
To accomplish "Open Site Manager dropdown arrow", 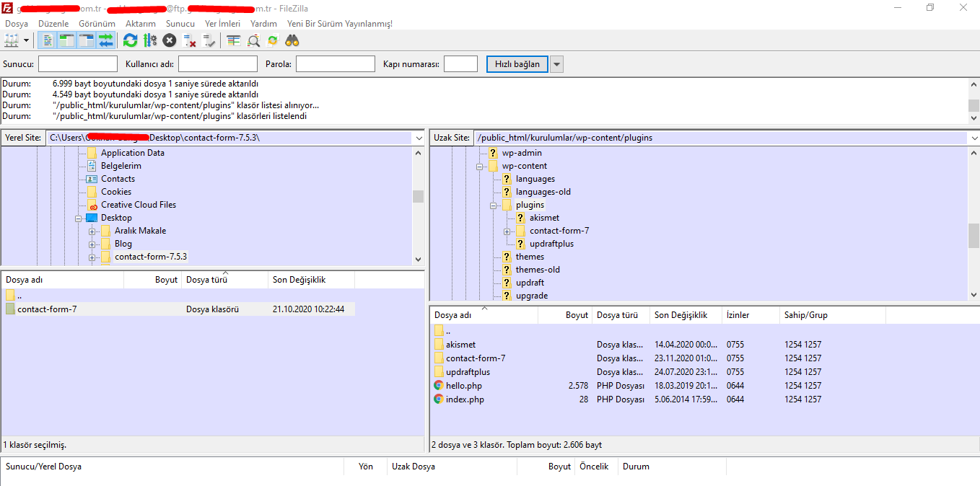I will tap(27, 40).
